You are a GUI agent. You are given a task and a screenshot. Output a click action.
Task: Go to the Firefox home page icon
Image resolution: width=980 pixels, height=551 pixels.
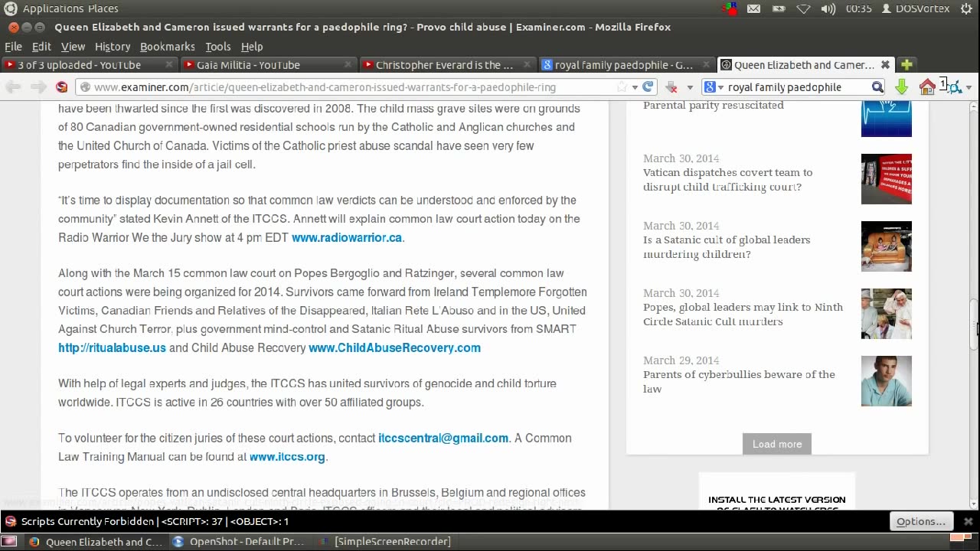point(926,87)
